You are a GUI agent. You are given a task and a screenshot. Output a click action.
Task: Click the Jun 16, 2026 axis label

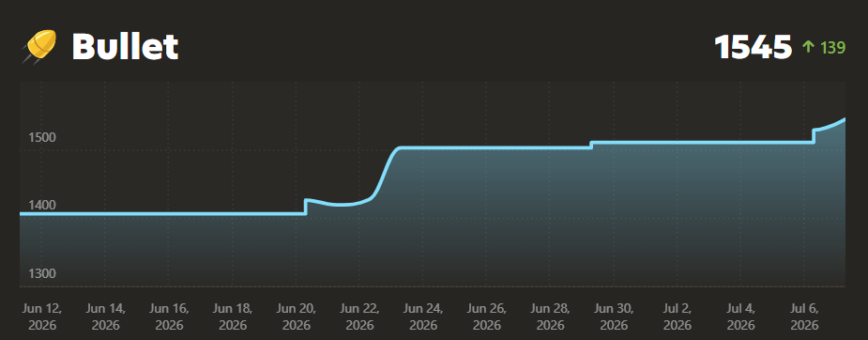coord(169,317)
